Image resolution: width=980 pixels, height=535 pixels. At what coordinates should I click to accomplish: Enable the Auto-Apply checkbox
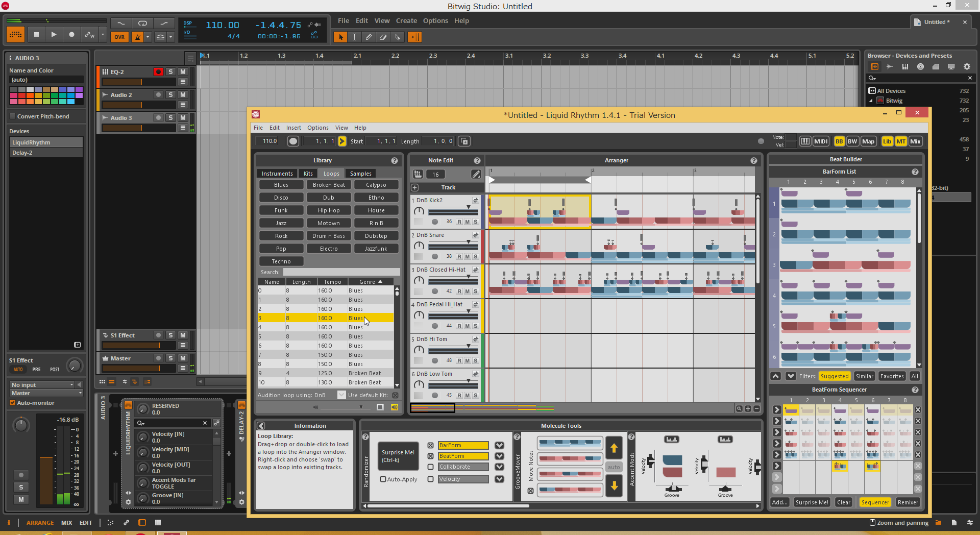[x=383, y=479]
